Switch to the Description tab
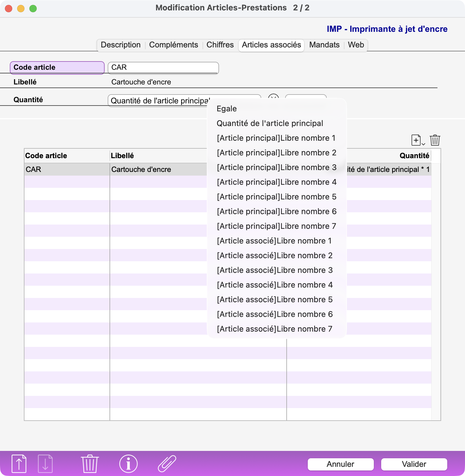The height and width of the screenshot is (476, 465). click(x=121, y=45)
